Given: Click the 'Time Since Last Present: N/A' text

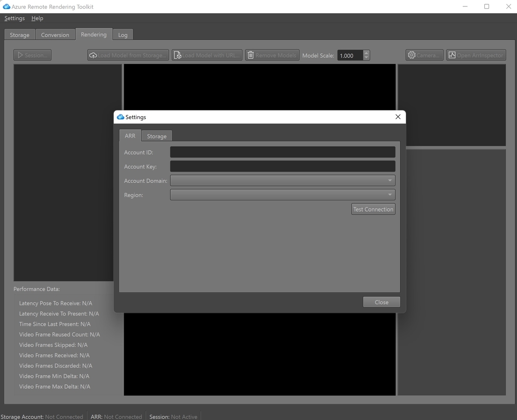Looking at the screenshot, I should coord(55,324).
